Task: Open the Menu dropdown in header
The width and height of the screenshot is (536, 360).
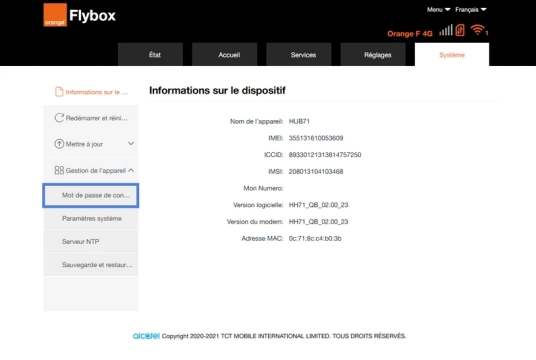Action: coord(438,10)
